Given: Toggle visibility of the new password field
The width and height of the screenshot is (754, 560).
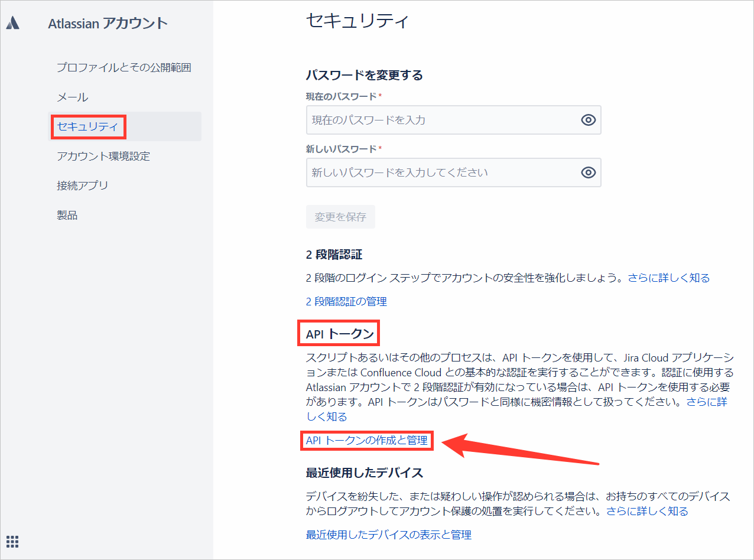Looking at the screenshot, I should point(588,172).
